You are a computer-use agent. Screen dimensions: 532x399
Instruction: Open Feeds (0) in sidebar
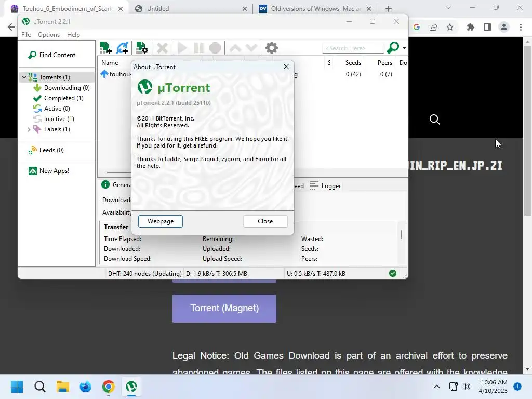[46, 150]
